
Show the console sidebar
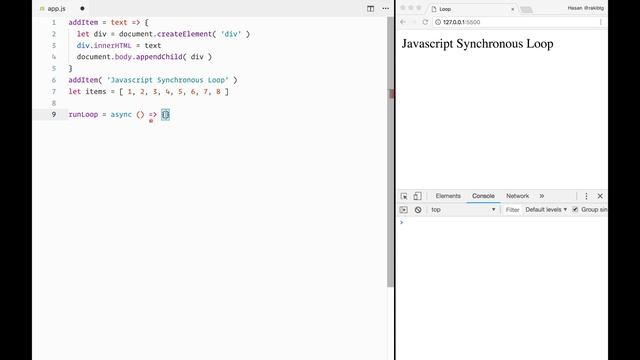404,209
